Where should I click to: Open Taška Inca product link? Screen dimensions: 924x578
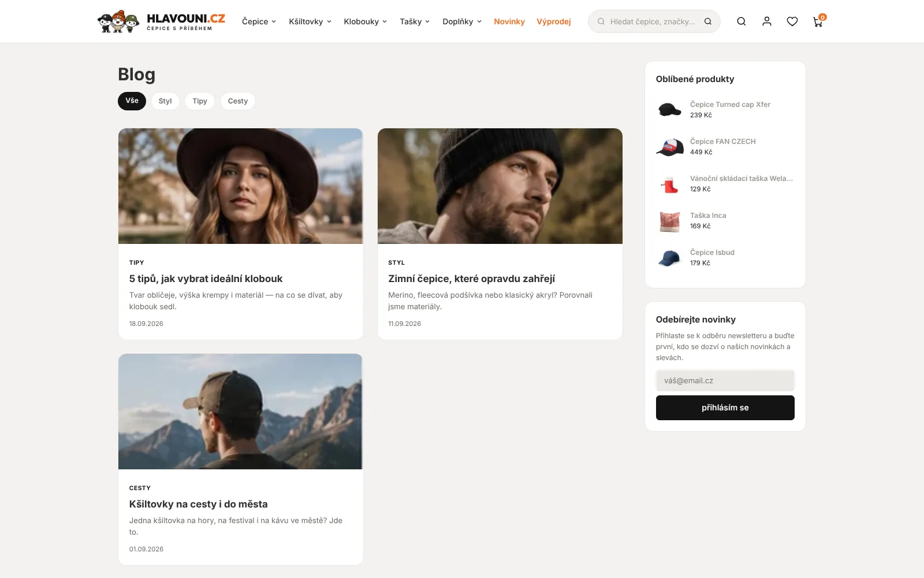(708, 216)
